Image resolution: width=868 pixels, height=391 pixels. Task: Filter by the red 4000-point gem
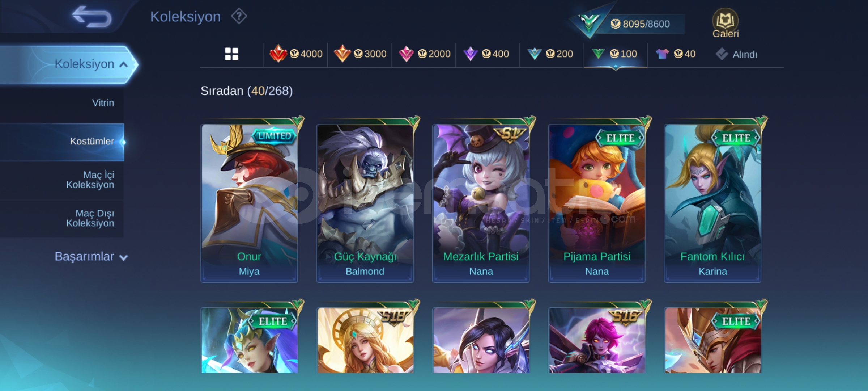click(x=296, y=54)
